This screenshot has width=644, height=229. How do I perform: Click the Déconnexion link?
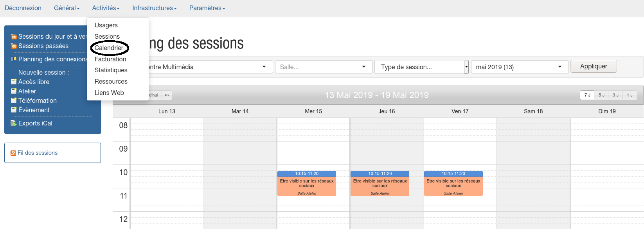[23, 8]
